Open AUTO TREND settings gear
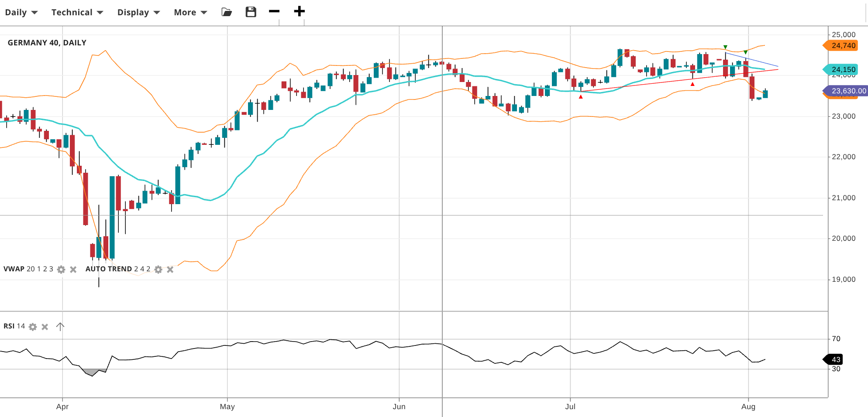Image resolution: width=868 pixels, height=417 pixels. point(158,270)
